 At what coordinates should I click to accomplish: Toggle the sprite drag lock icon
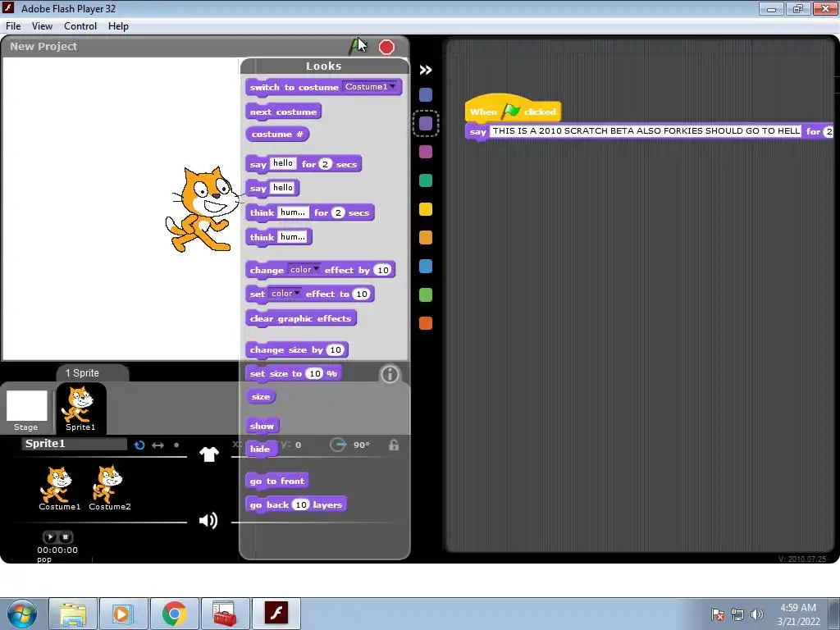tap(394, 445)
